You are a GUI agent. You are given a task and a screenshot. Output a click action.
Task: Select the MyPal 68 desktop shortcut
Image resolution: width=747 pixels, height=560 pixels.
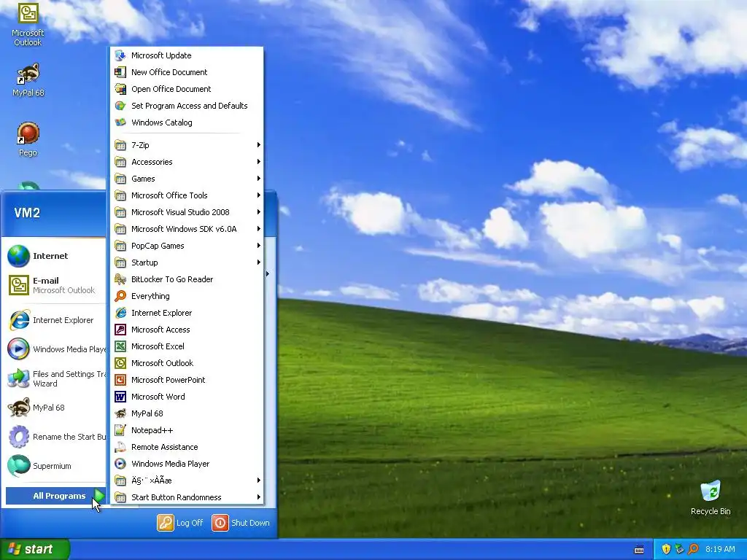28,80
